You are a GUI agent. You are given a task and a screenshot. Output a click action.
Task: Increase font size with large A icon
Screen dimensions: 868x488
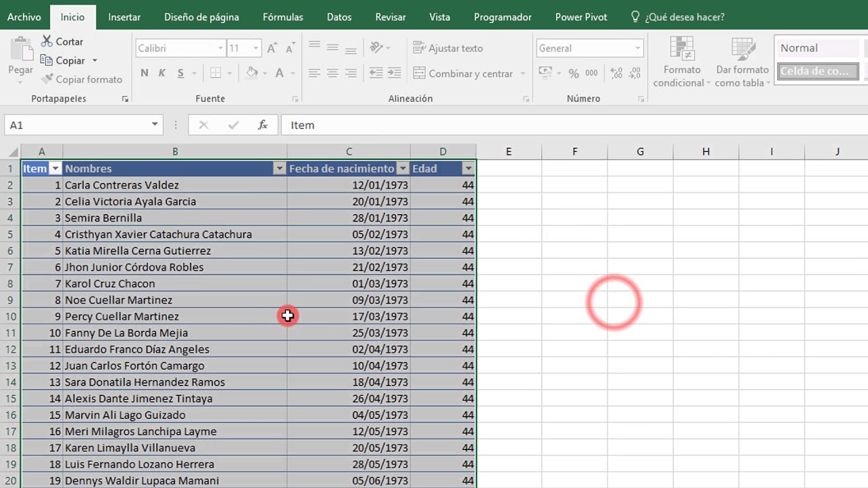pos(271,48)
